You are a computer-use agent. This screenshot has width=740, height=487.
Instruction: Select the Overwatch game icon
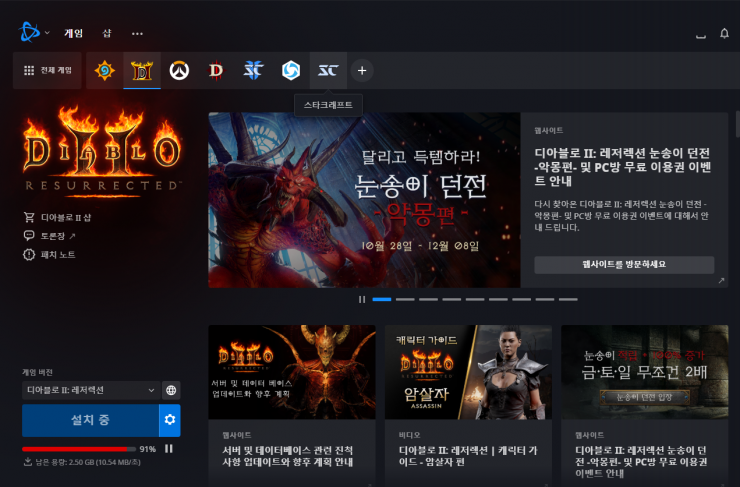click(179, 71)
